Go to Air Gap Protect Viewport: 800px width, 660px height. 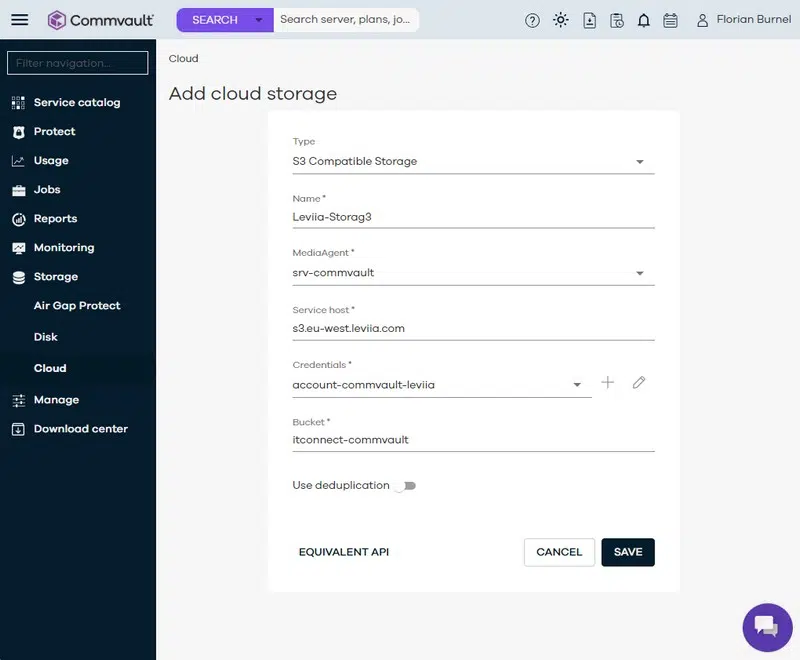coord(77,306)
